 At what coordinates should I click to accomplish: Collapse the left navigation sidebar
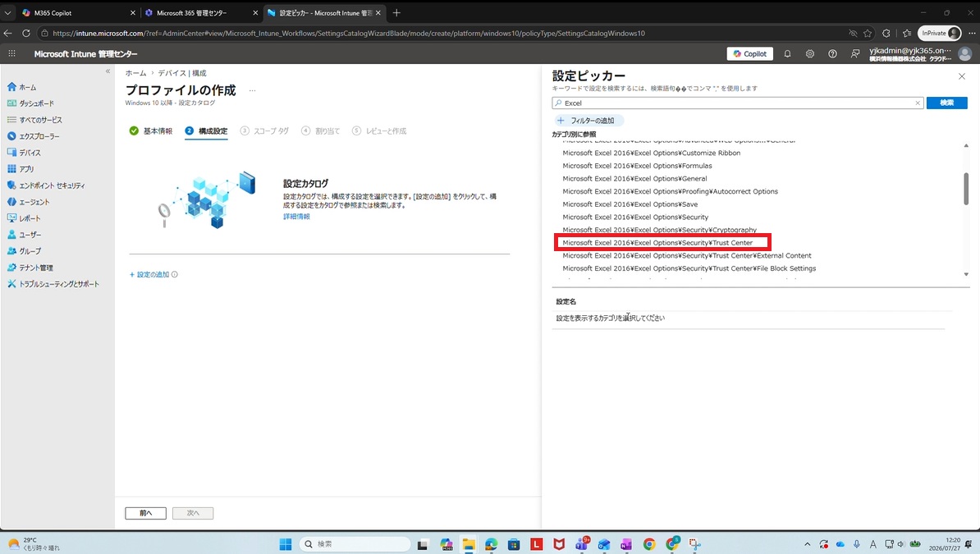coord(108,71)
